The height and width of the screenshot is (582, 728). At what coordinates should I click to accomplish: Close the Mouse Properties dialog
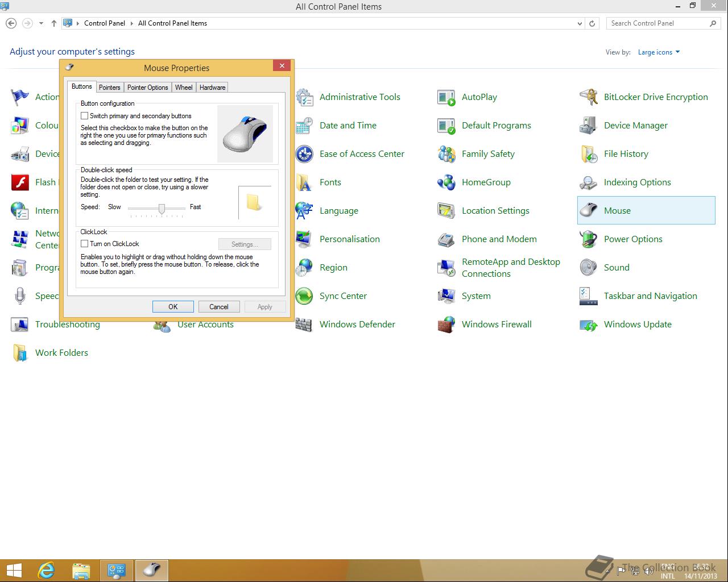click(x=282, y=66)
